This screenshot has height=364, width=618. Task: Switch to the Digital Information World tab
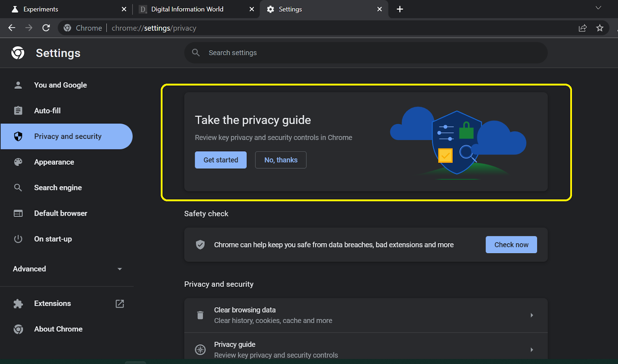point(196,9)
